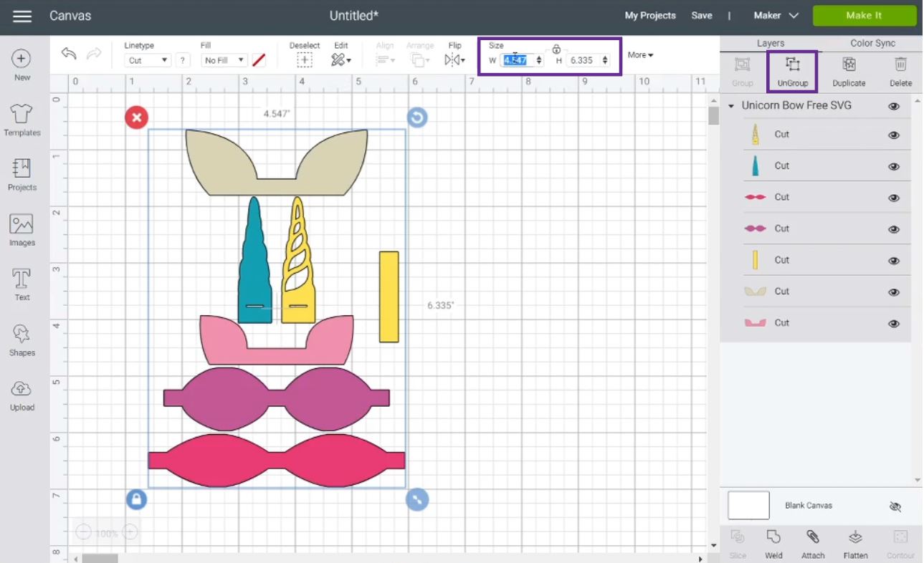
Task: Select the yellow rectangle Cut layer row
Action: pyautogui.click(x=827, y=260)
